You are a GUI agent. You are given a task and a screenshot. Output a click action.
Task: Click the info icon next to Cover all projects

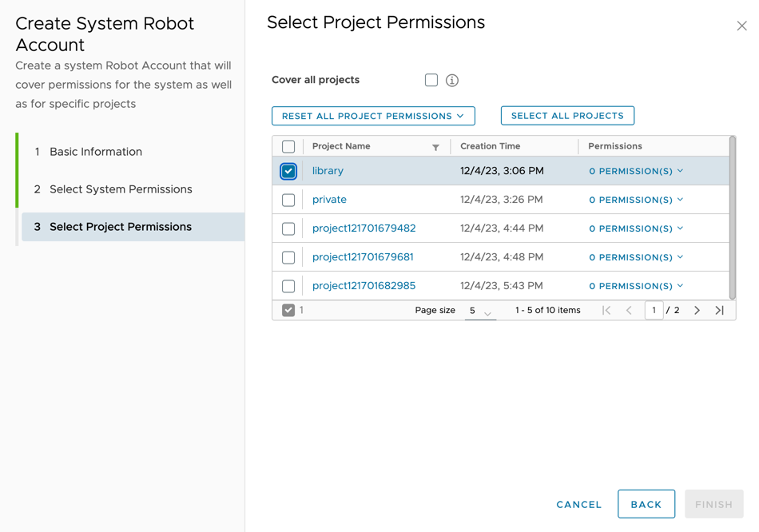452,80
